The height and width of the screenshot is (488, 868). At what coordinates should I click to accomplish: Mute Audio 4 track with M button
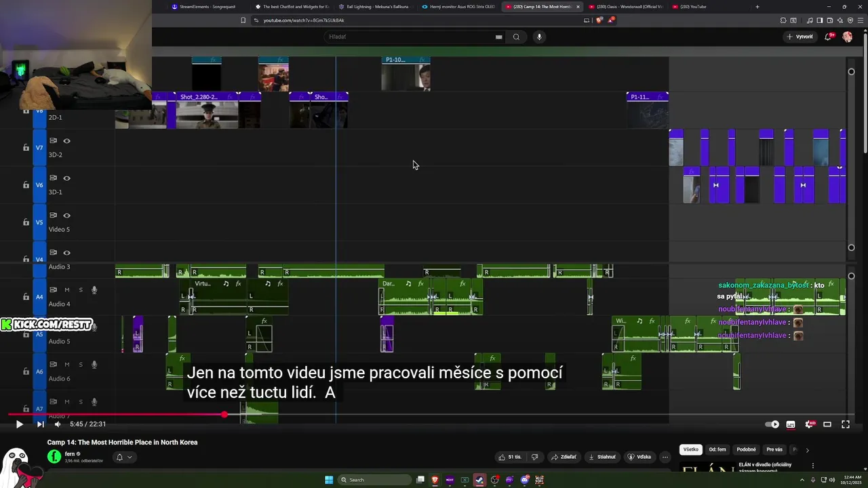coord(66,290)
